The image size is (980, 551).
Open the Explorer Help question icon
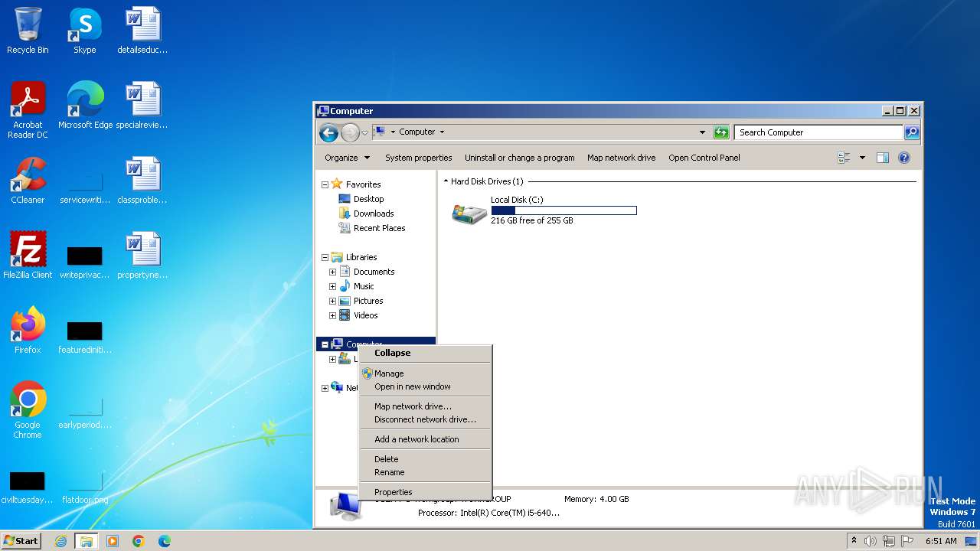tap(903, 158)
